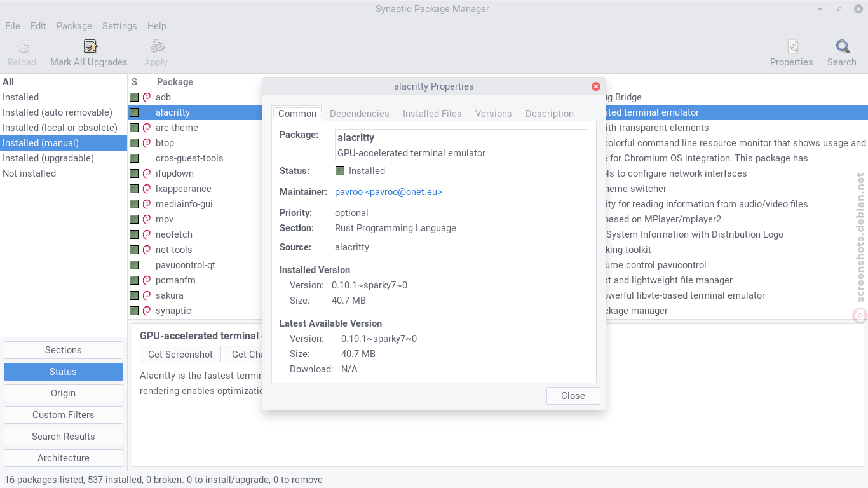
Task: Click Close in the alacritty Properties dialog
Action: [x=573, y=396]
